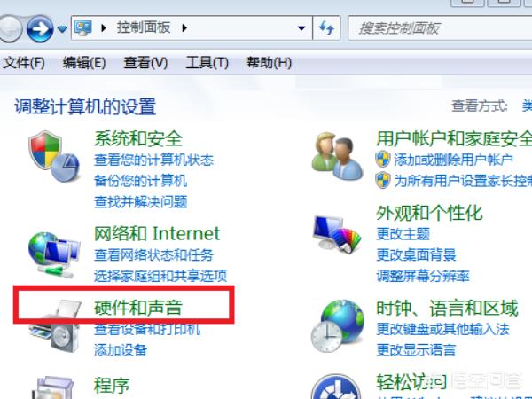
Task: Click the 更改桌面背景 link
Action: (417, 254)
